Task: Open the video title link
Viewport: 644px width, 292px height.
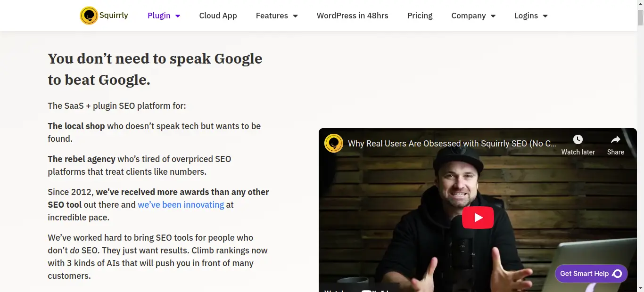Action: pos(452,144)
